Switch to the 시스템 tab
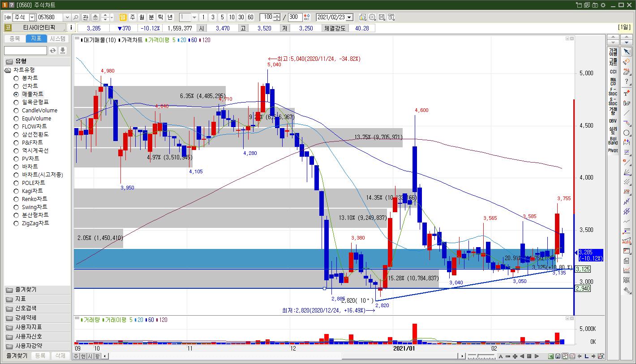The image size is (636, 364). point(58,39)
